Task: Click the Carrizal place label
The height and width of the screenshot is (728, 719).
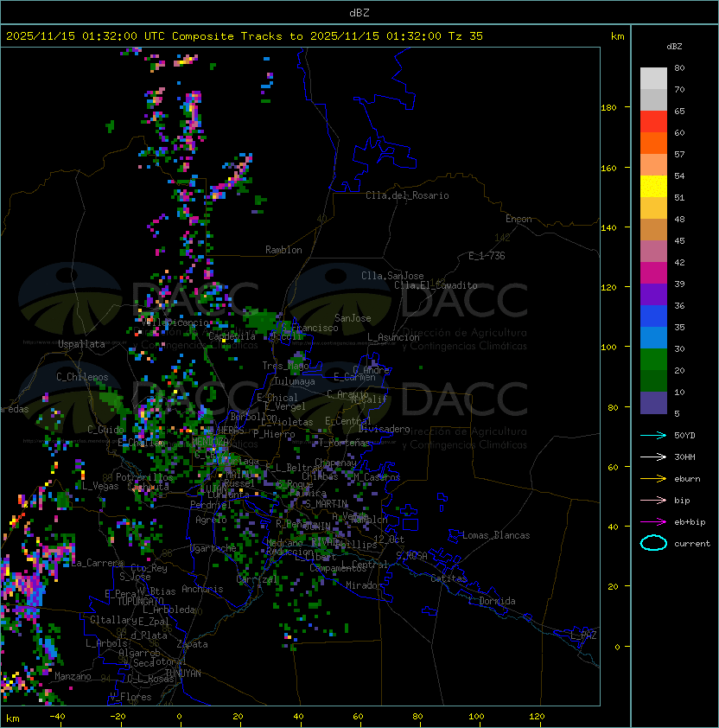Action: pos(257,579)
